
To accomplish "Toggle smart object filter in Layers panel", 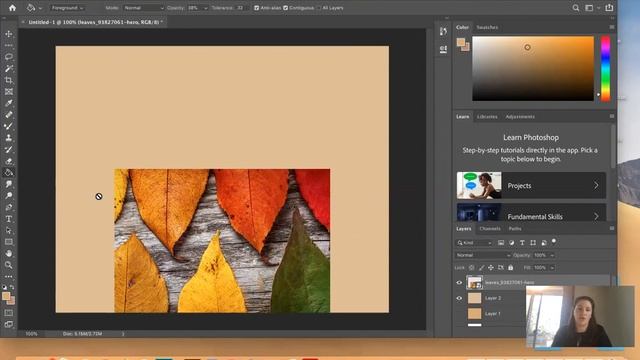I will (x=544, y=243).
